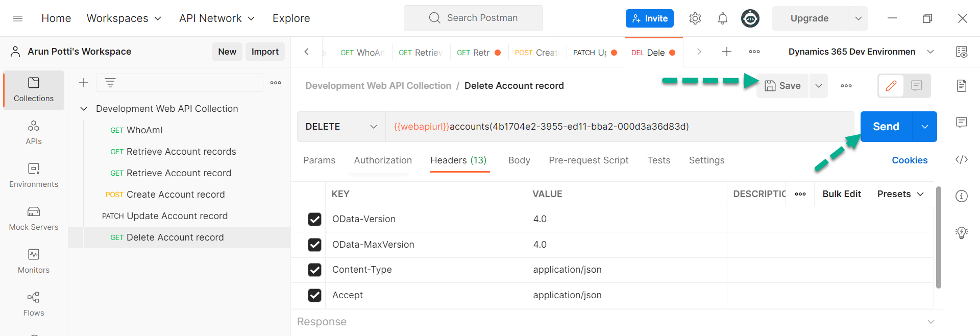The width and height of the screenshot is (980, 336).
Task: Open Send options dropdown arrow
Action: 925,127
